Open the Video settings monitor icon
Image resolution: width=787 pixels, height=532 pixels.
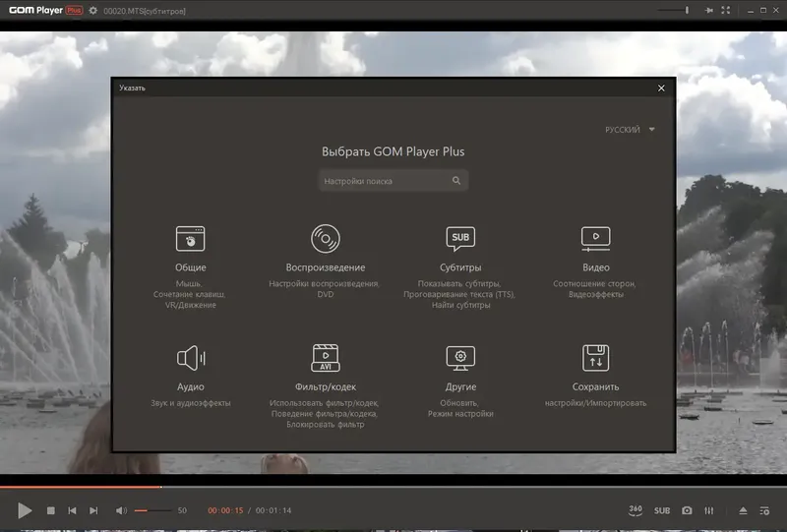(x=596, y=238)
